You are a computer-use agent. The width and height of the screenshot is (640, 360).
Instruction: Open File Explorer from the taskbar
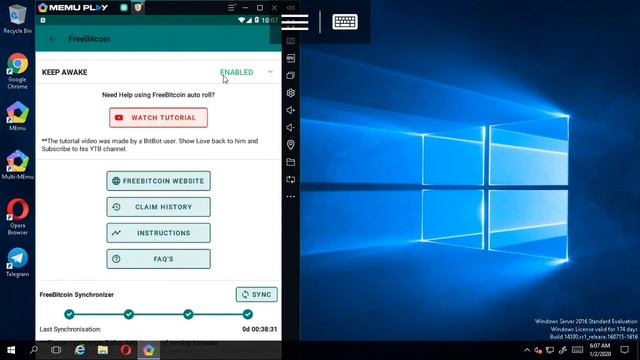click(x=103, y=350)
